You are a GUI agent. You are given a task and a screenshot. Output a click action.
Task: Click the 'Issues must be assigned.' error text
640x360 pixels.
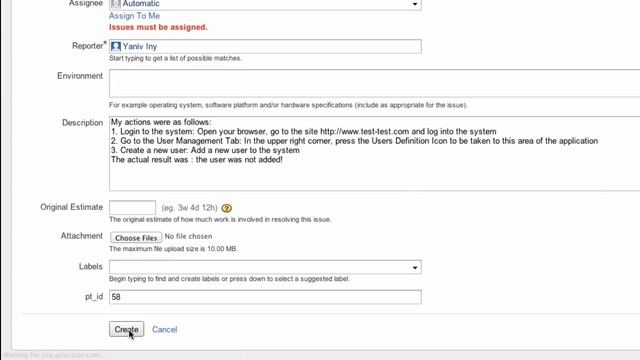click(x=158, y=27)
